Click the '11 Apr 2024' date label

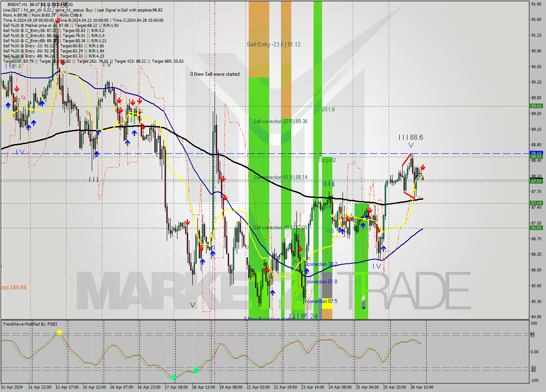point(13,387)
